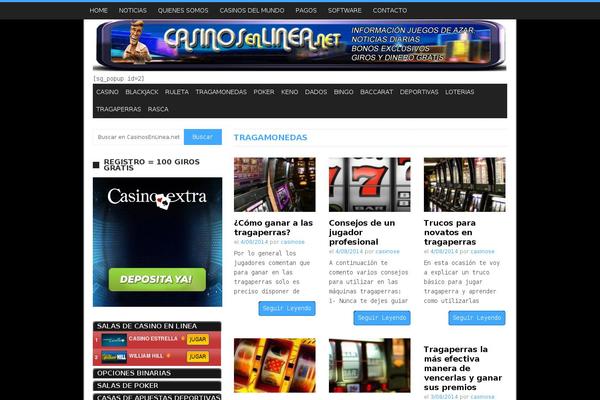Open the yellow slot reels thumbnail in second row

coord(275,366)
